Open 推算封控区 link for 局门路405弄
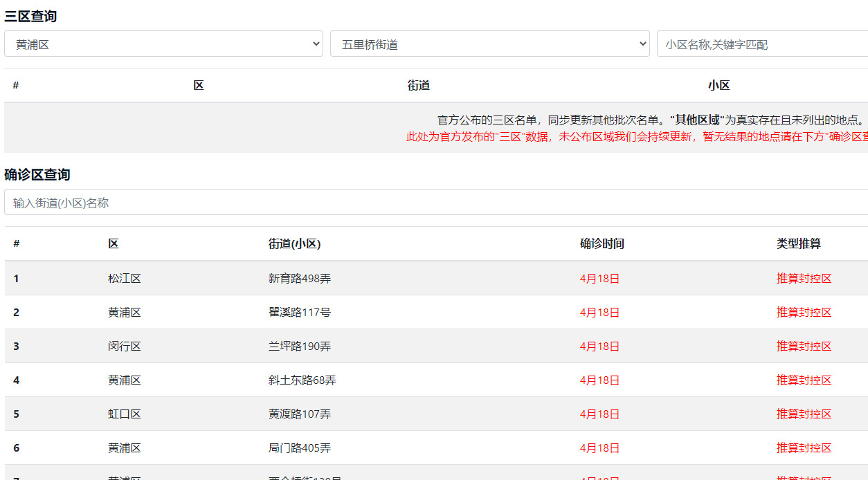This screenshot has height=480, width=868. click(x=804, y=447)
